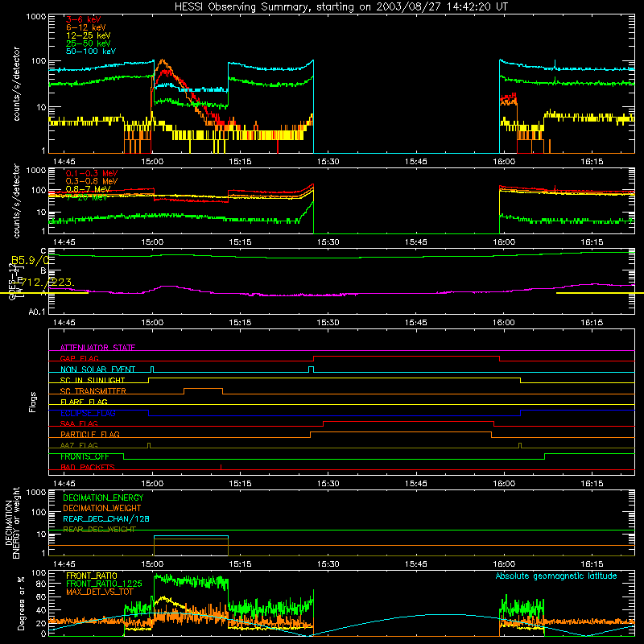Click the orange 6-12 keV flare peak after 15:00
The width and height of the screenshot is (644, 644).
(x=163, y=61)
